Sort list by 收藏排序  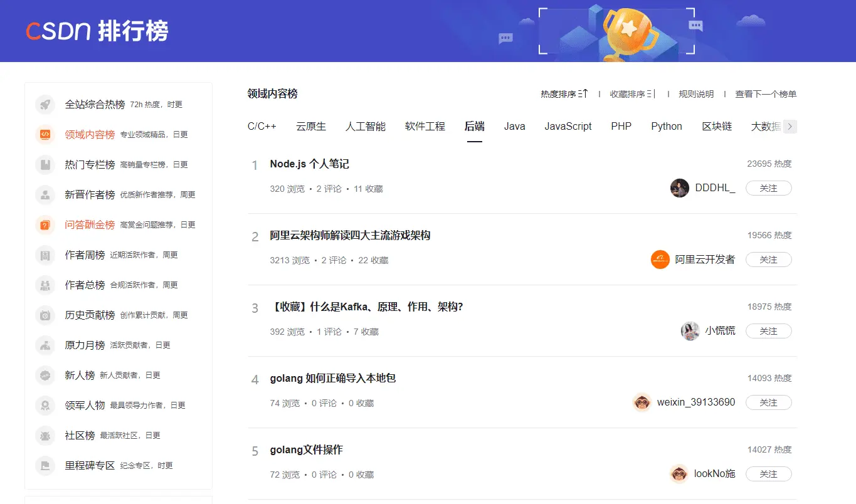pos(633,94)
